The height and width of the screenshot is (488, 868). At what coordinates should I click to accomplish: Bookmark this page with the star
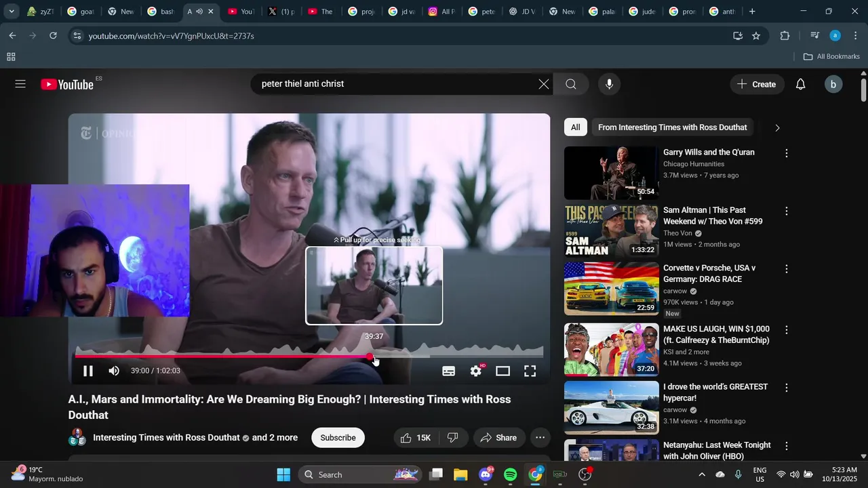click(756, 35)
